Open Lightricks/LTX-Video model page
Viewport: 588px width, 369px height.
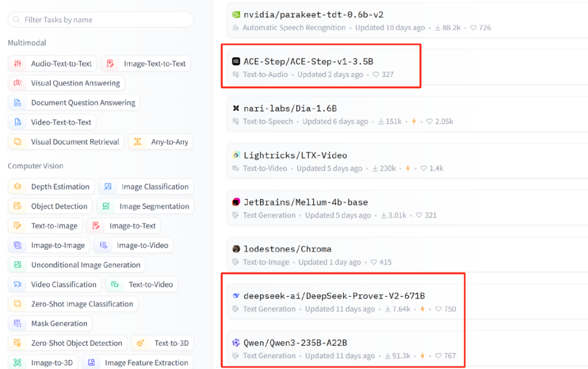296,156
